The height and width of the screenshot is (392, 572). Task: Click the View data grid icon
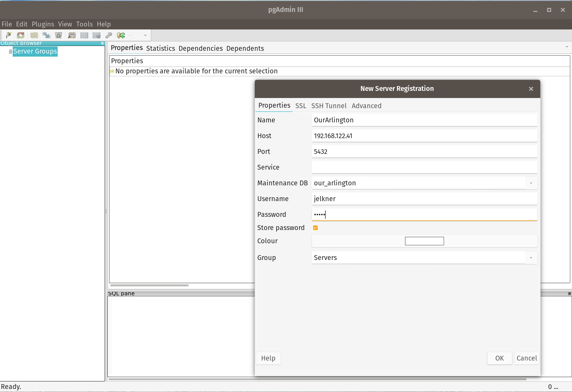point(84,35)
